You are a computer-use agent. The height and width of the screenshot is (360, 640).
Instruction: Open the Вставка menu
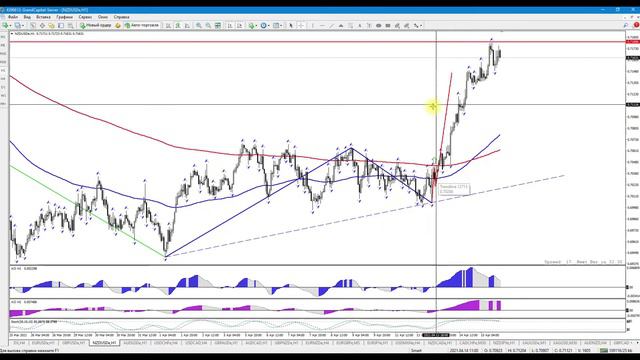[x=43, y=17]
